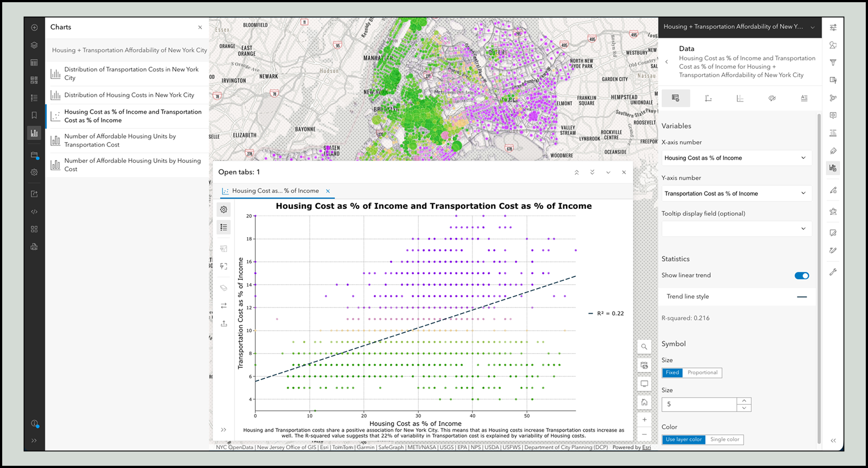Open the Bookmarks panel
The height and width of the screenshot is (468, 868).
tap(34, 115)
